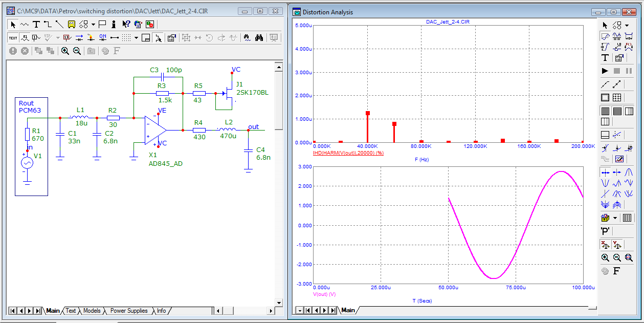Click the 'P' performance button
Viewport: 644px width, 323px height.
[606, 231]
